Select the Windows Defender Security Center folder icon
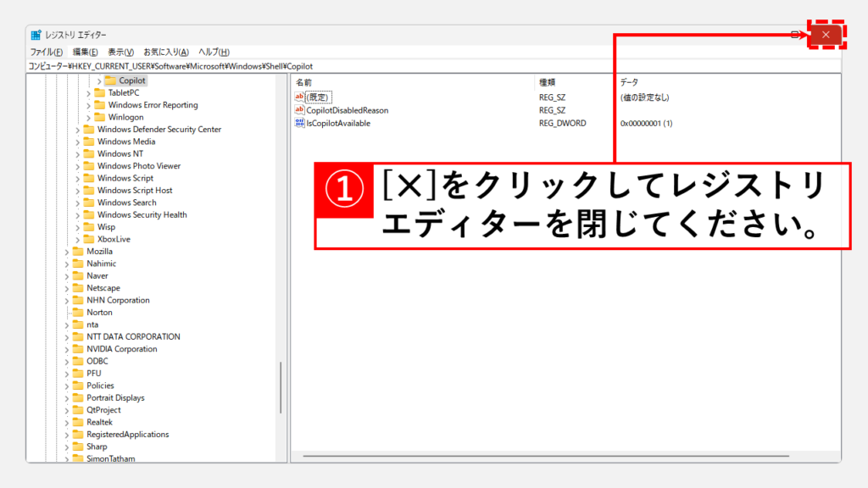Screen dimensions: 868x488 click(88, 130)
